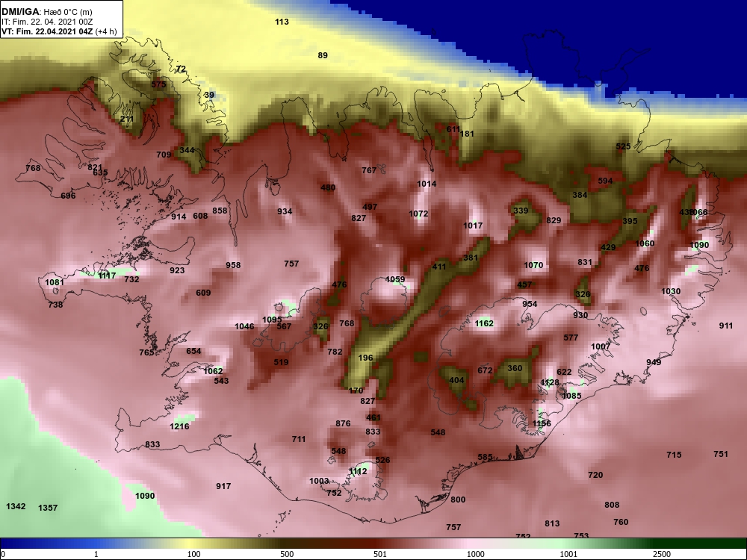Click the 100 tick on the color scale

(194, 554)
